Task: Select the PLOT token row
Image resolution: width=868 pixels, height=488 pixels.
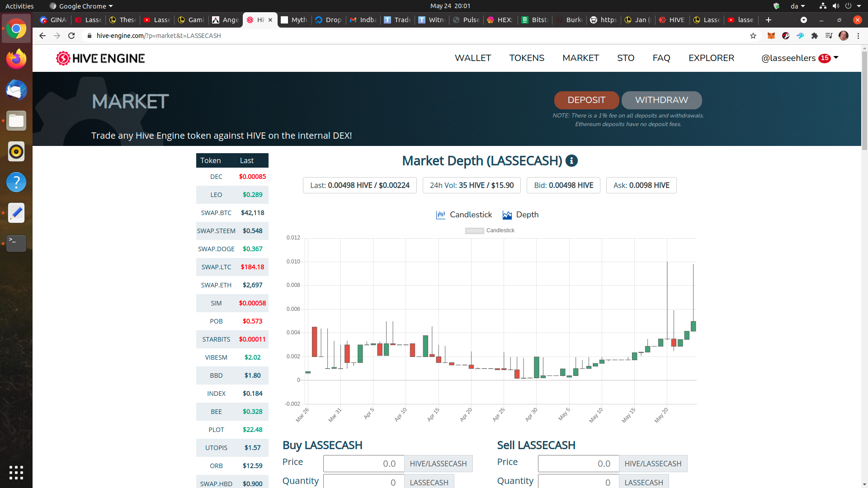Action: (x=232, y=430)
